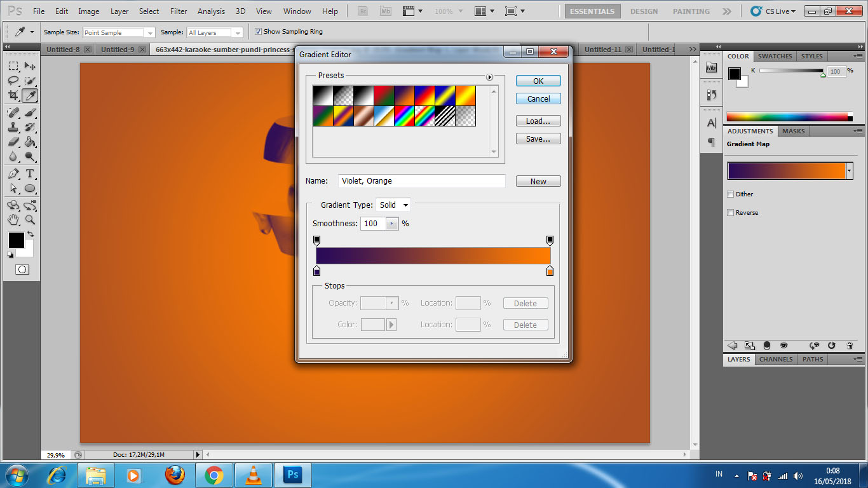Select the Spot Healing Brush tool
Image resolution: width=868 pixels, height=488 pixels.
(13, 112)
